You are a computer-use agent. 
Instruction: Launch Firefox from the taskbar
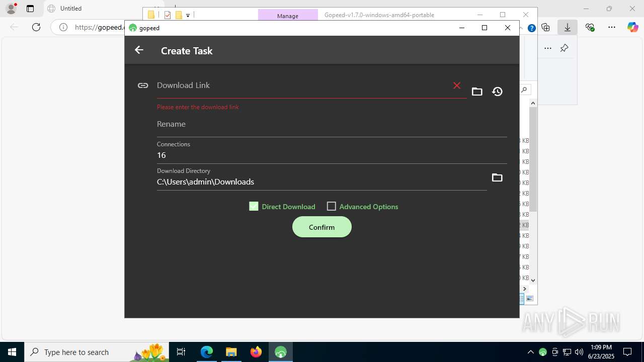click(x=256, y=352)
